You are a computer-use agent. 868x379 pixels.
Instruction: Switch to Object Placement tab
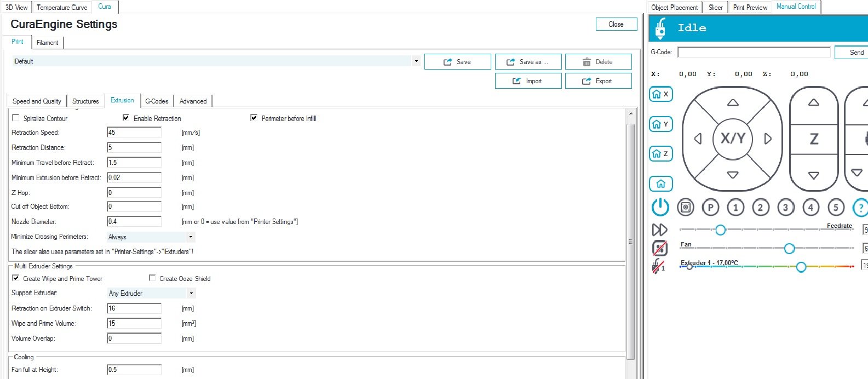click(675, 7)
